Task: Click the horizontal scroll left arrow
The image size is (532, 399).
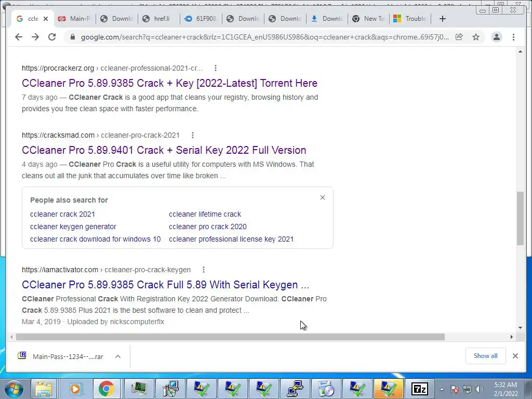Action: click(11, 337)
